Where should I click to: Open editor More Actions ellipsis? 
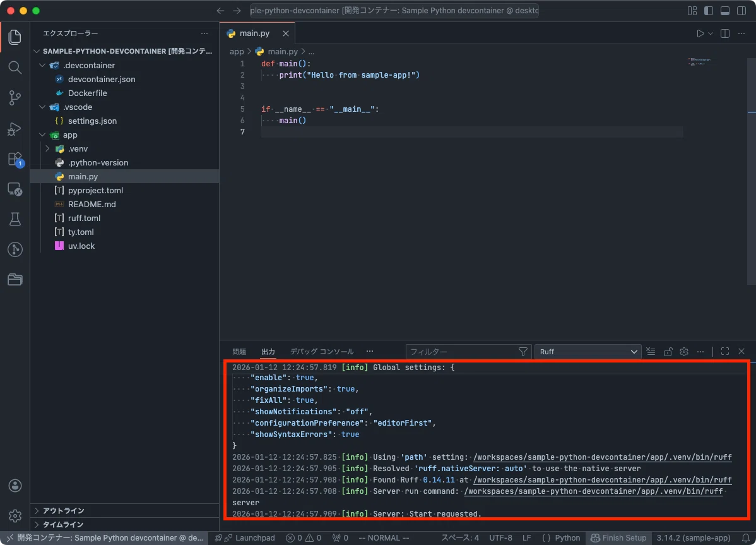tap(741, 33)
